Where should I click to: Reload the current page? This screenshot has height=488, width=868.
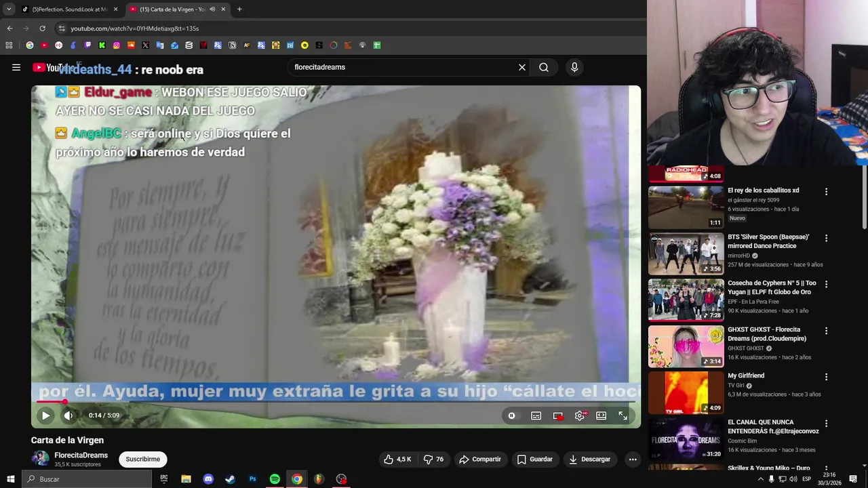pyautogui.click(x=42, y=28)
